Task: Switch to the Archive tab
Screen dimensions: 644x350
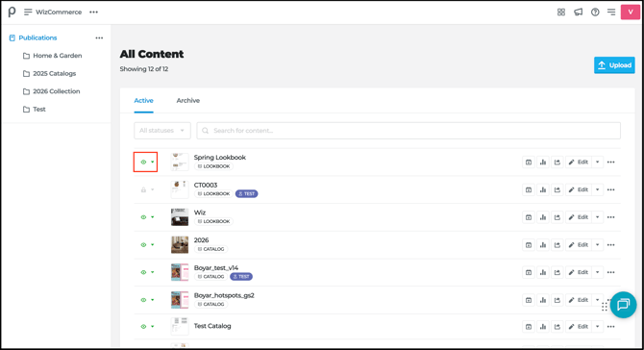Action: pos(188,101)
